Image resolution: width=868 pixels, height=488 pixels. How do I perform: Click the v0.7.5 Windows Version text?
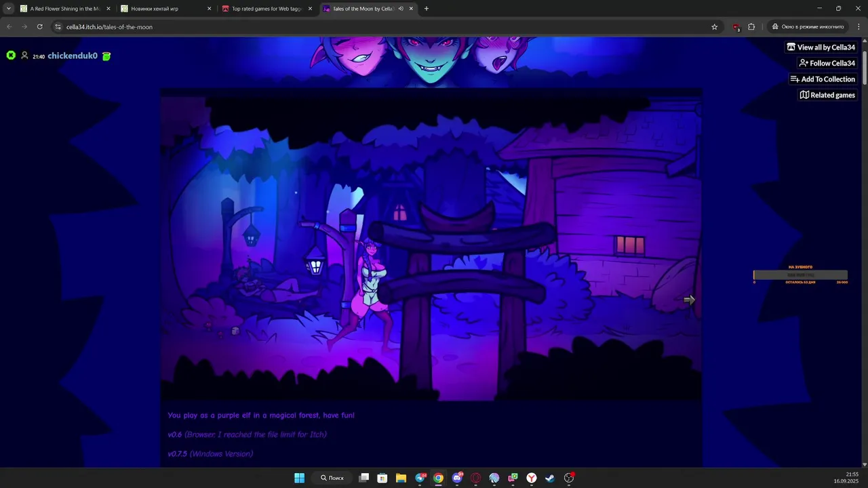[210, 453]
